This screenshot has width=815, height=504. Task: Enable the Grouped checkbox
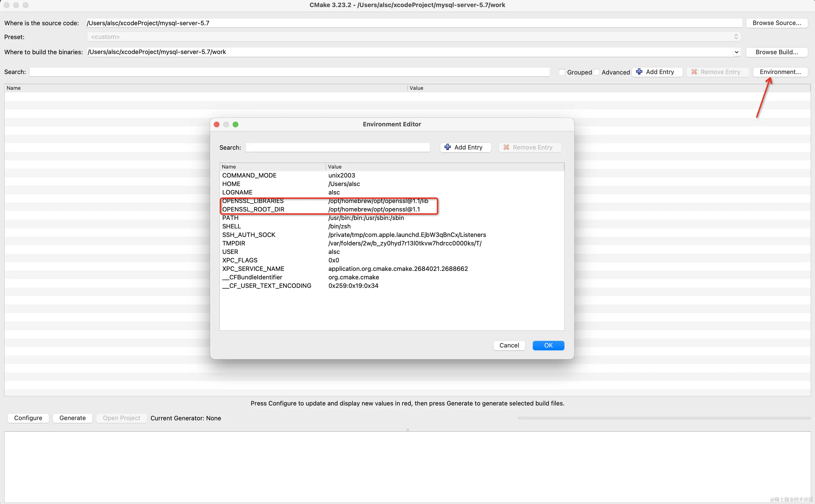click(562, 72)
